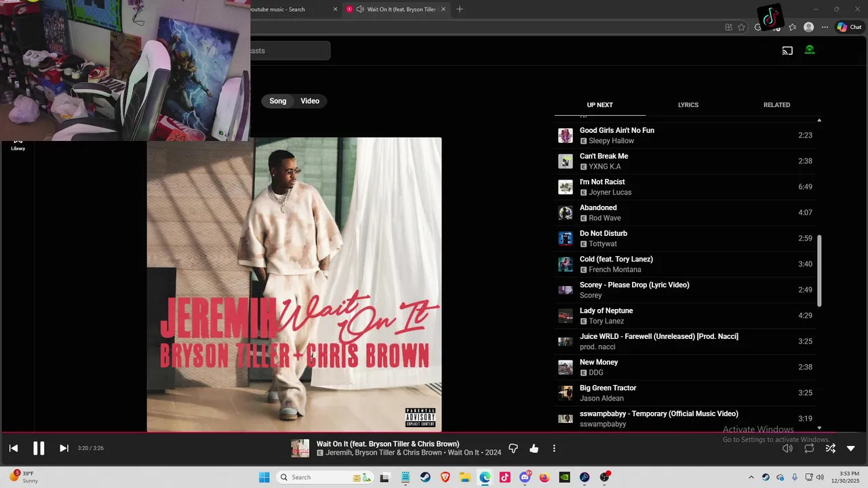
Task: Play Do Not Disturb by Tottywat
Action: (685, 239)
